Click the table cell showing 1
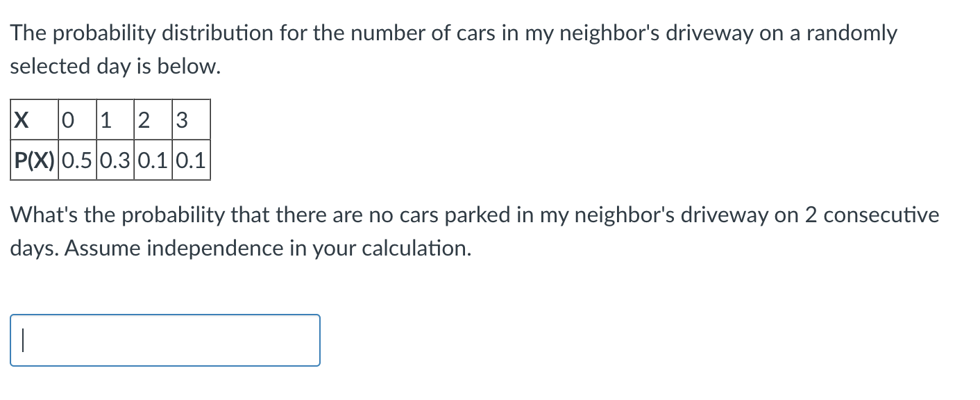 (x=114, y=119)
